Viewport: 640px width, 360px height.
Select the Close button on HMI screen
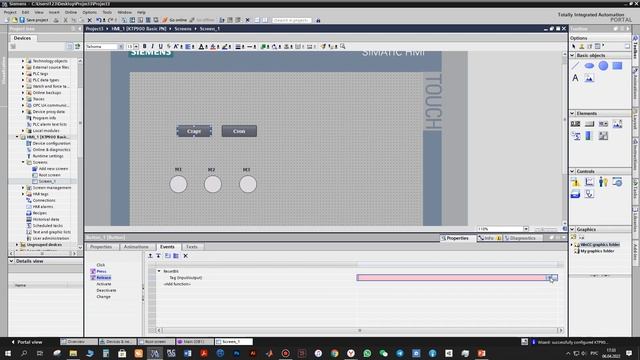[239, 131]
